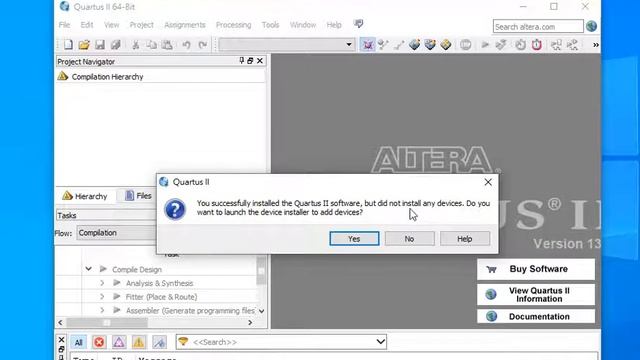Click the Redo arrow toolbar icon

202,44
